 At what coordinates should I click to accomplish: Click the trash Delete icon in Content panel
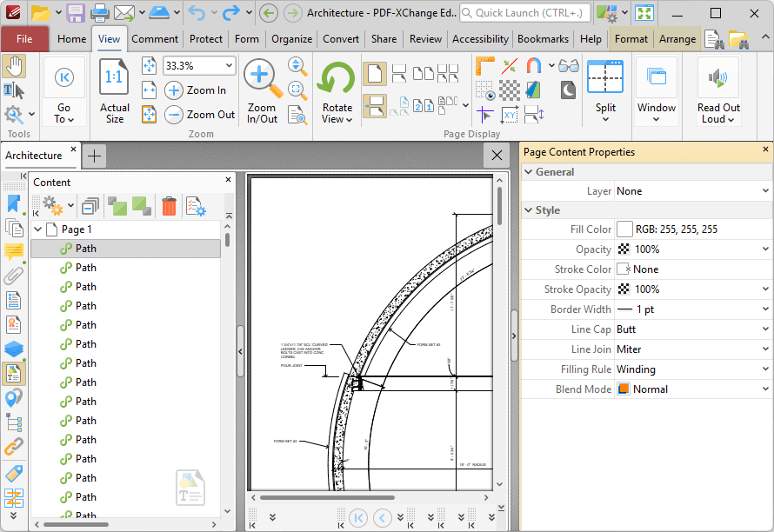point(169,206)
